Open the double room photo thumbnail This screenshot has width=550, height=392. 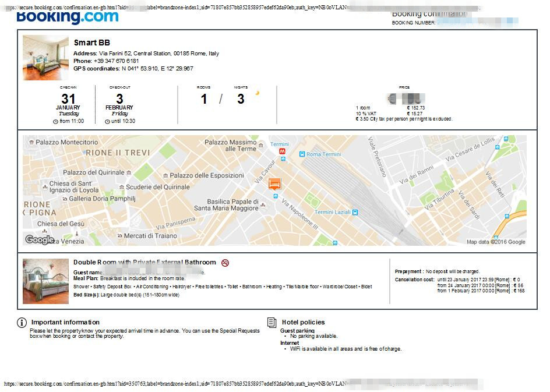coord(45,281)
